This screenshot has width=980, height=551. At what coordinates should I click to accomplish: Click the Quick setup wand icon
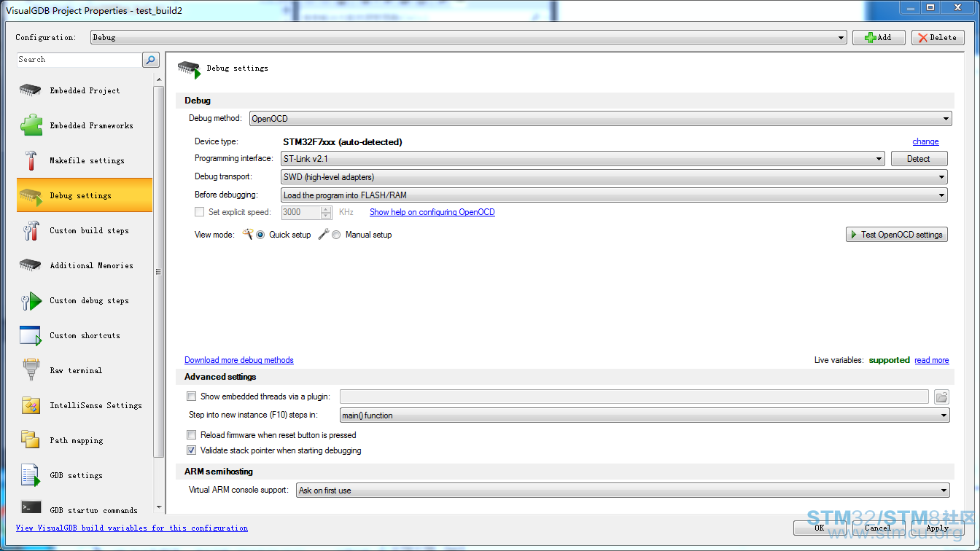click(248, 234)
